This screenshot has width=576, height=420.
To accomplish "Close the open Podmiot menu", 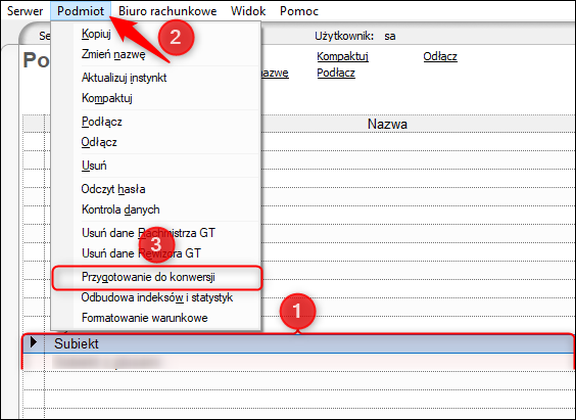I will [80, 11].
